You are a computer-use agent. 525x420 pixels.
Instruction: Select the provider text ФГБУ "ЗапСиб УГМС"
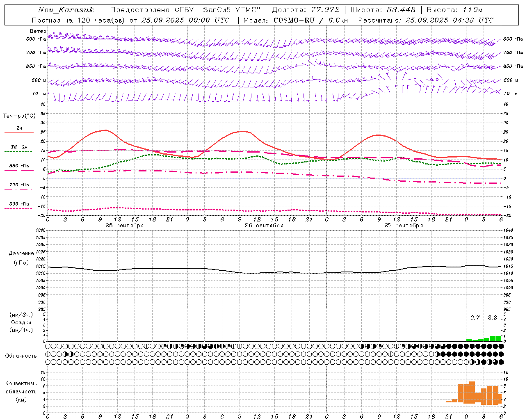pyautogui.click(x=218, y=10)
